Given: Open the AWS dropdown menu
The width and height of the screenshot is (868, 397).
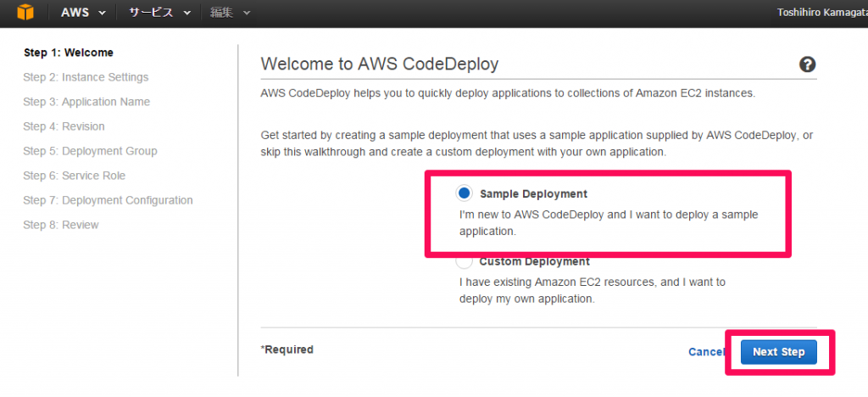Looking at the screenshot, I should [83, 13].
